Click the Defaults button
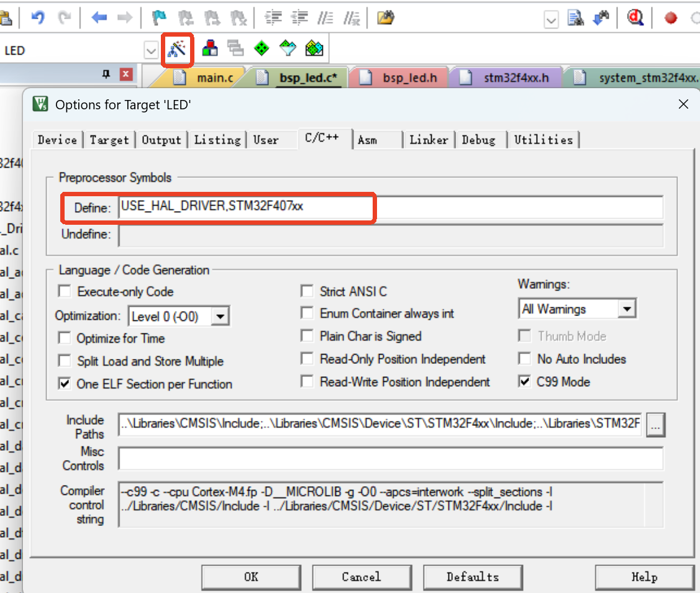This screenshot has width=700, height=593. (x=473, y=577)
